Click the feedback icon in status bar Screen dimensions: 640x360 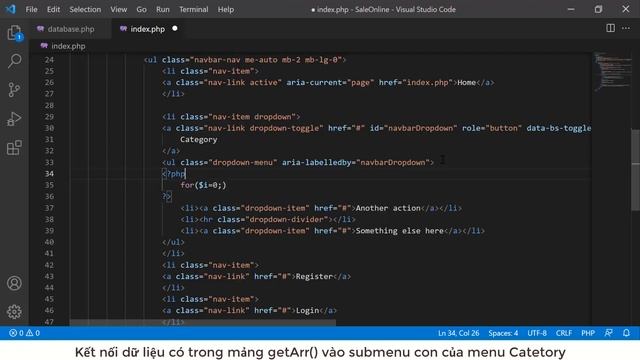[x=608, y=333]
